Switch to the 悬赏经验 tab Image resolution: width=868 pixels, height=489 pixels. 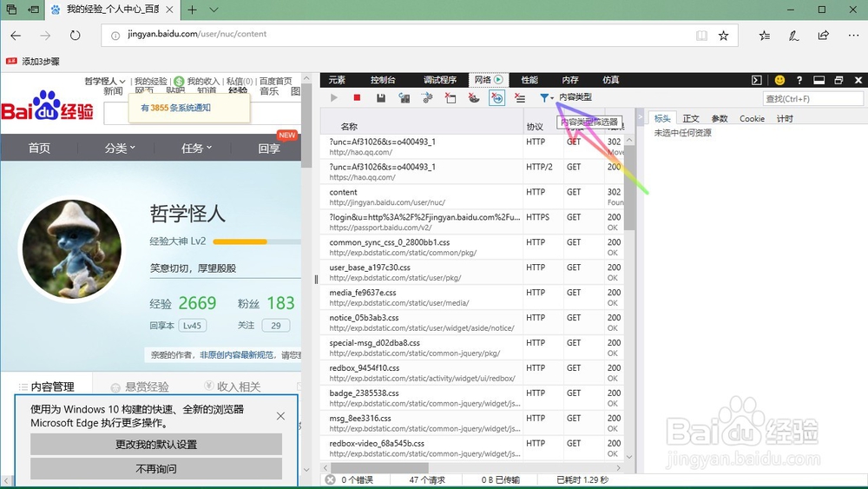point(140,387)
